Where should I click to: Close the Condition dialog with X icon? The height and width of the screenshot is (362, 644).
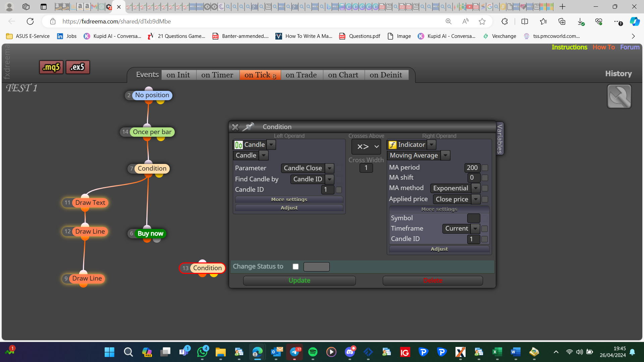235,127
